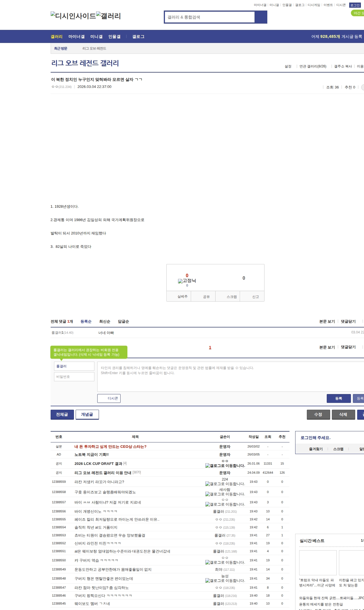364x610 pixels.
Task: Open 디시콘 in the top utility links
Action: click(x=341, y=5)
